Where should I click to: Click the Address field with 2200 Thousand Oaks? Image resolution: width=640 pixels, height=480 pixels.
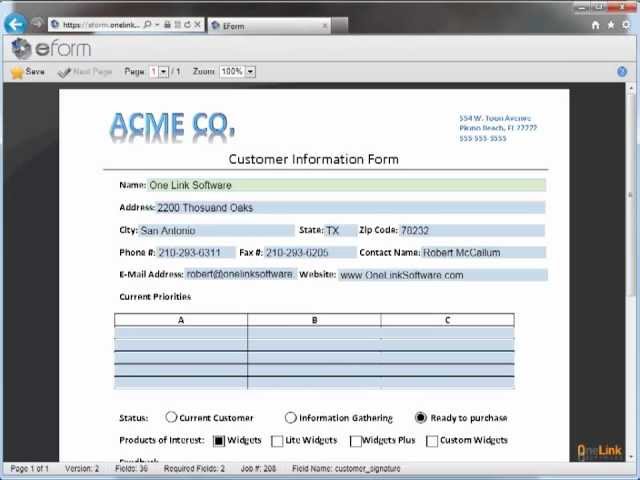click(x=350, y=208)
